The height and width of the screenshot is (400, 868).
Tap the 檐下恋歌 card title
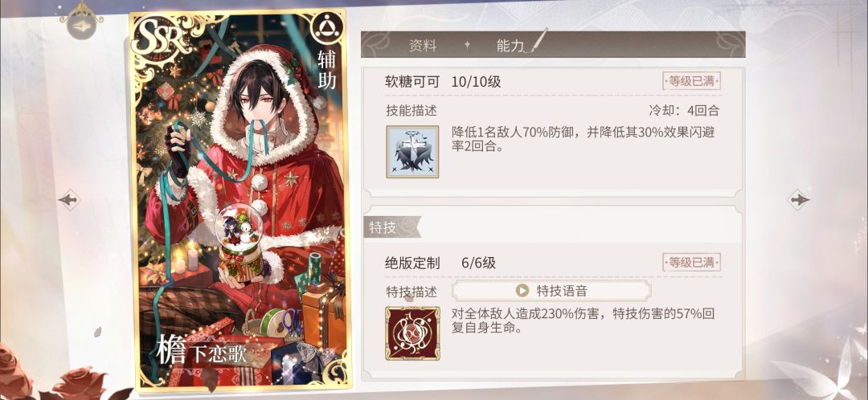click(x=202, y=353)
